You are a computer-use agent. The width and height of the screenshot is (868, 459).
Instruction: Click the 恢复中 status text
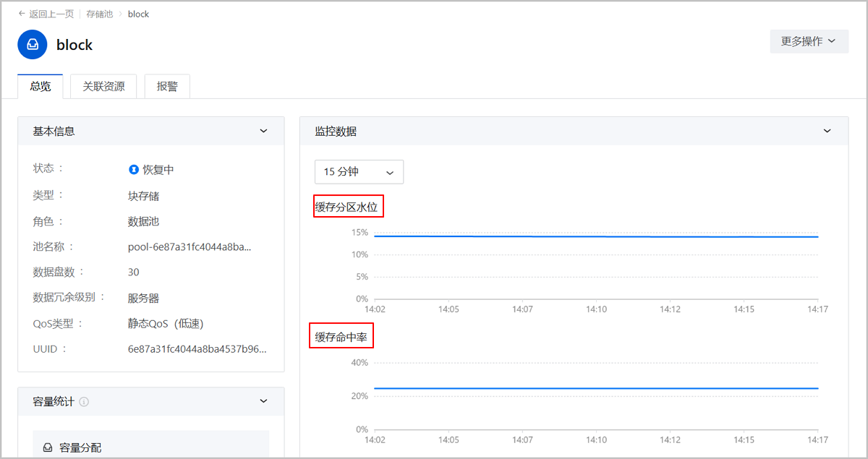tap(158, 170)
